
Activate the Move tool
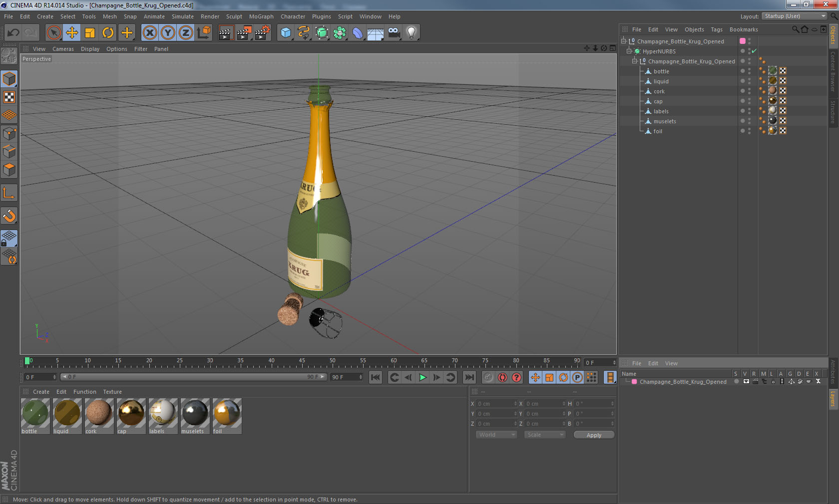click(x=72, y=33)
